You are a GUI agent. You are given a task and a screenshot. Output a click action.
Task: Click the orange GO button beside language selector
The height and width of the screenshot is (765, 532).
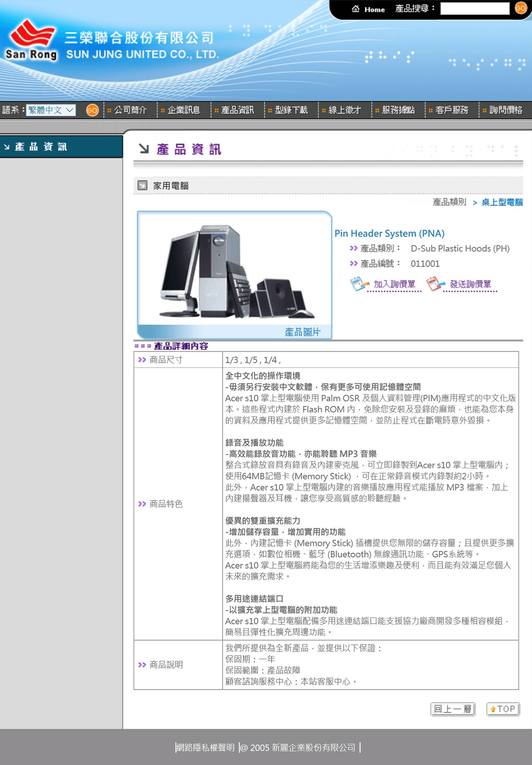pos(92,110)
